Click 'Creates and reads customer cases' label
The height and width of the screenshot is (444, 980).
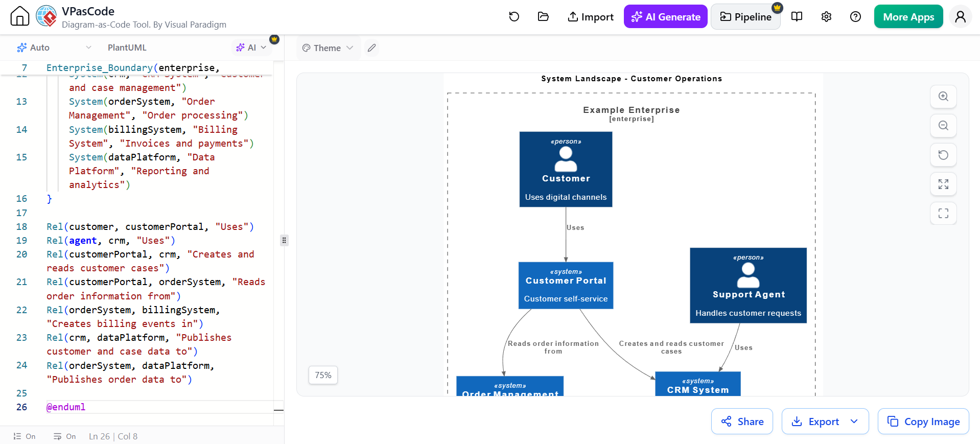(671, 347)
